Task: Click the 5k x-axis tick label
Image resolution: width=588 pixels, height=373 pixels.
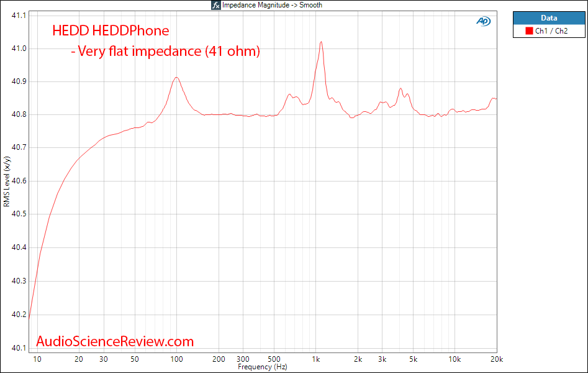Action: [x=414, y=359]
